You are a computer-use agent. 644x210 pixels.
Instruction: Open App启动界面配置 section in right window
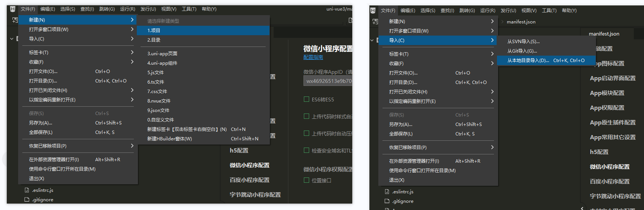point(613,78)
